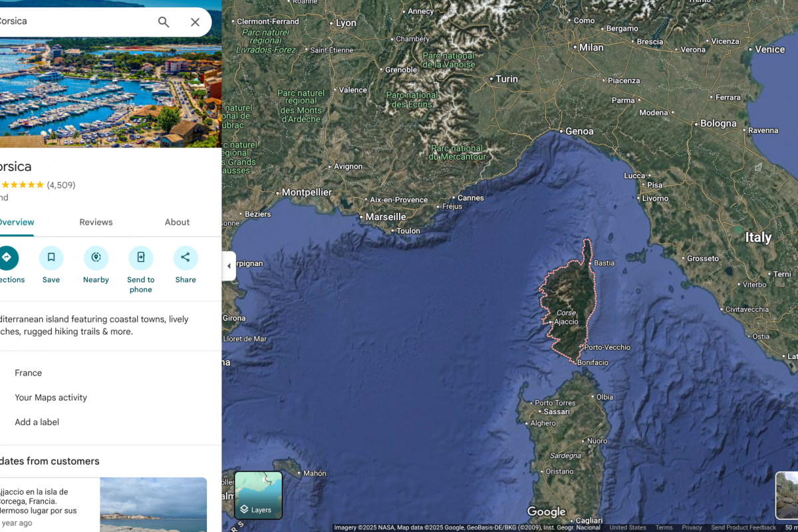Open the Privacy link in footer
Screen dimensions: 798x532
click(692, 527)
